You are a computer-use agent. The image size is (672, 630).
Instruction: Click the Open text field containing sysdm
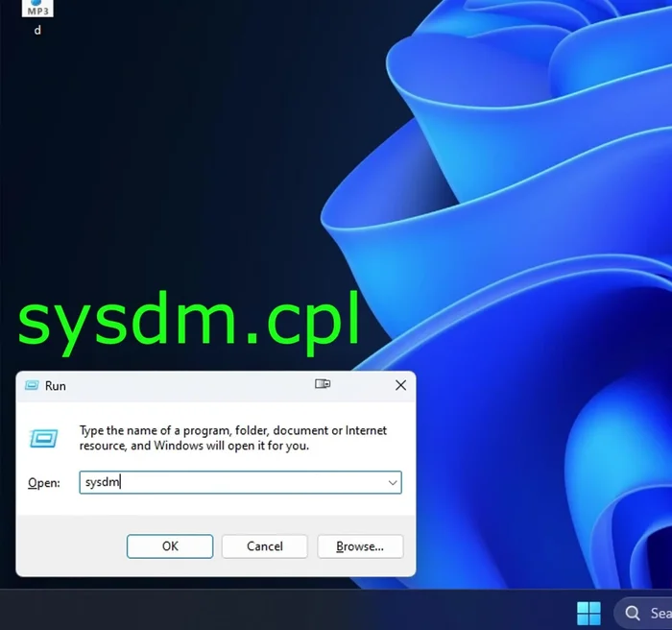tap(230, 483)
